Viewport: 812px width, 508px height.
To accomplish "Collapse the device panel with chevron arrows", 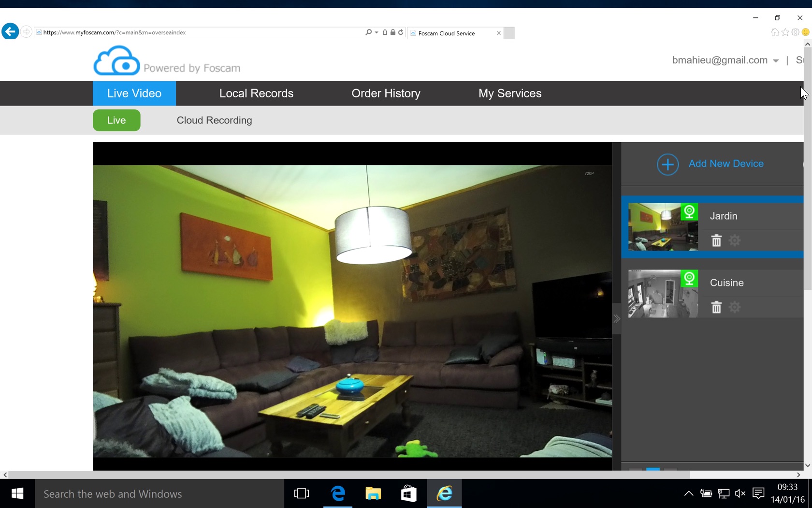I will point(617,319).
